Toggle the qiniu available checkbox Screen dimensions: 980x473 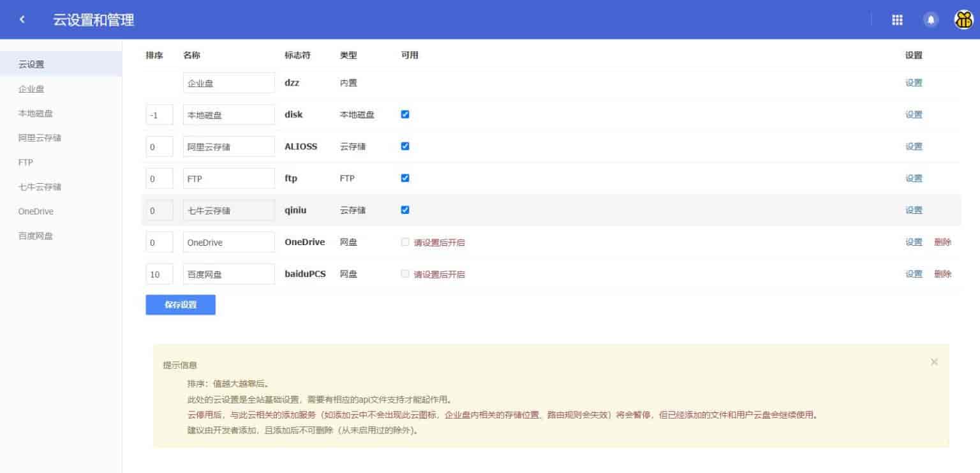[x=405, y=210]
